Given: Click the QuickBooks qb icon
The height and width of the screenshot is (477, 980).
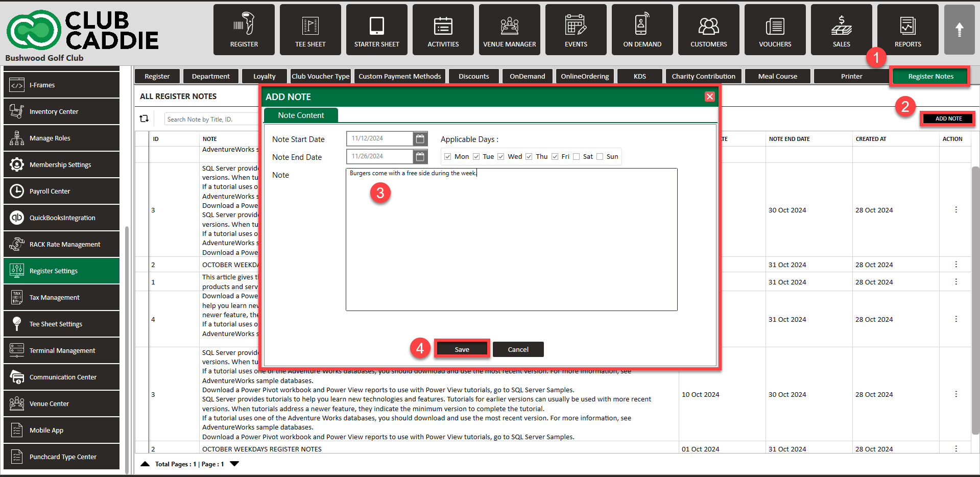Looking at the screenshot, I should coord(17,218).
